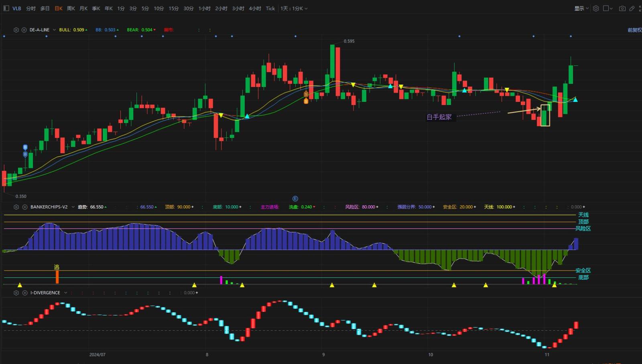The height and width of the screenshot is (364, 642).
Task: Switch to 1小时 hourly chart
Action: tap(205, 8)
